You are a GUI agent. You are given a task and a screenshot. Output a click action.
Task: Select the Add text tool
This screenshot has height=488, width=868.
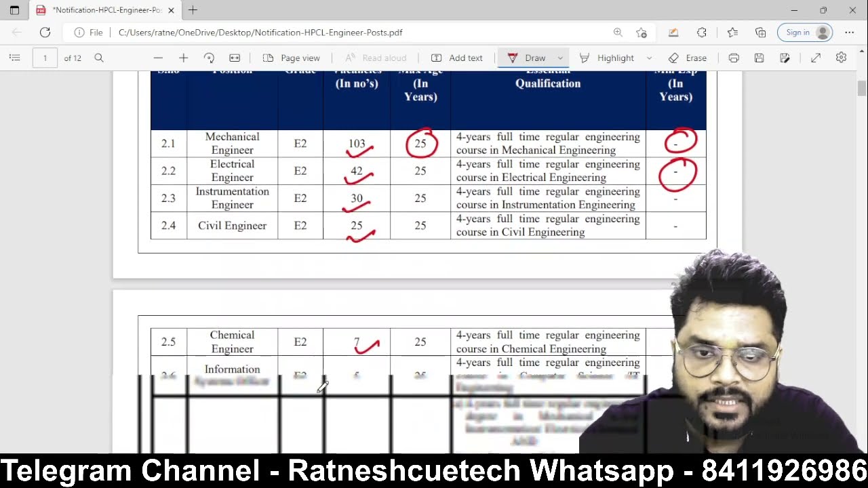pyautogui.click(x=456, y=58)
